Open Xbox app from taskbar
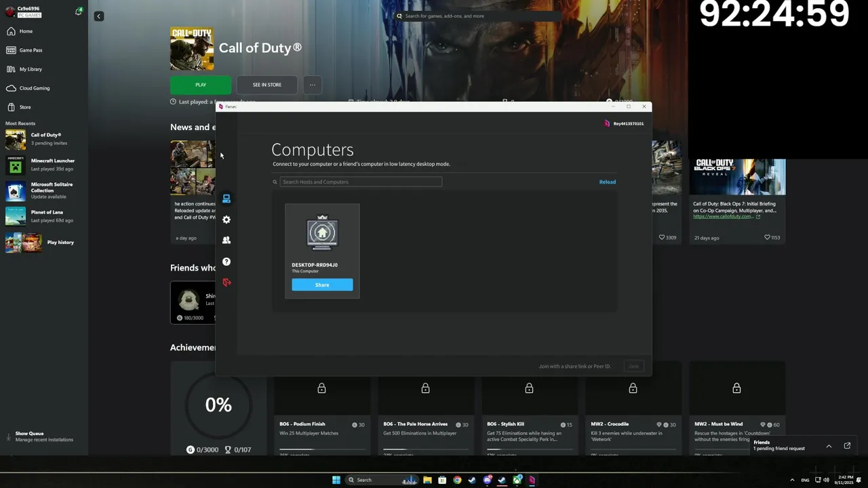Viewport: 868px width, 488px height. click(517, 480)
